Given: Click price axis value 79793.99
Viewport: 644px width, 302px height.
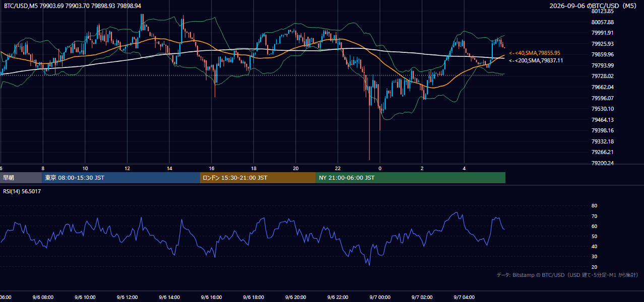Looking at the screenshot, I should pos(602,65).
